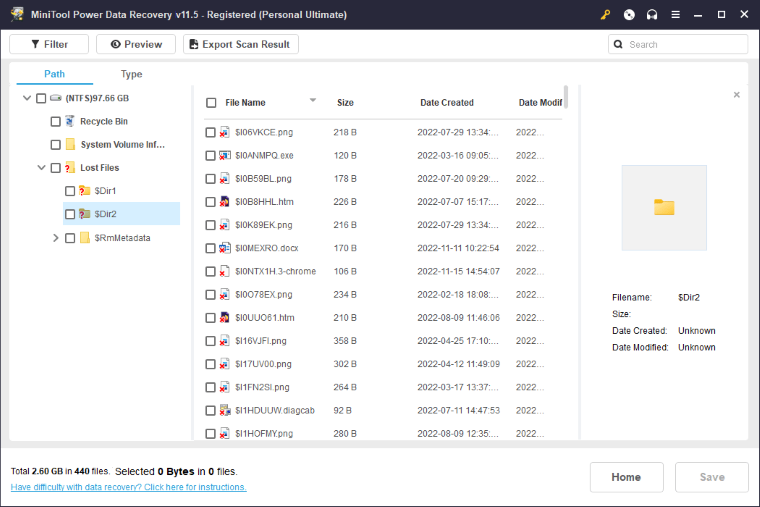Toggle the select-all checkbox in file header
This screenshot has width=760, height=507.
click(211, 102)
